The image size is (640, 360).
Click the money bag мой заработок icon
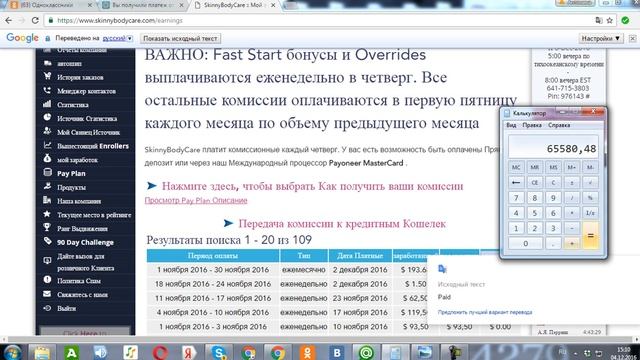47,159
